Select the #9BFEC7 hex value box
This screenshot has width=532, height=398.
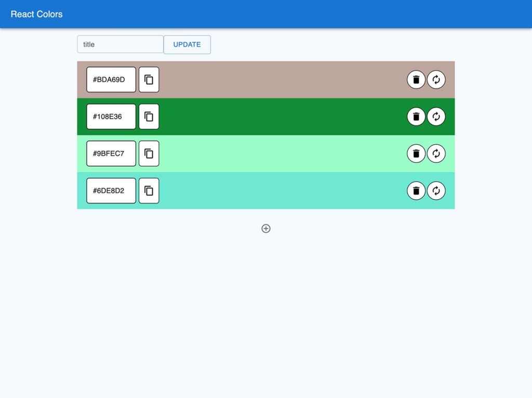[111, 154]
